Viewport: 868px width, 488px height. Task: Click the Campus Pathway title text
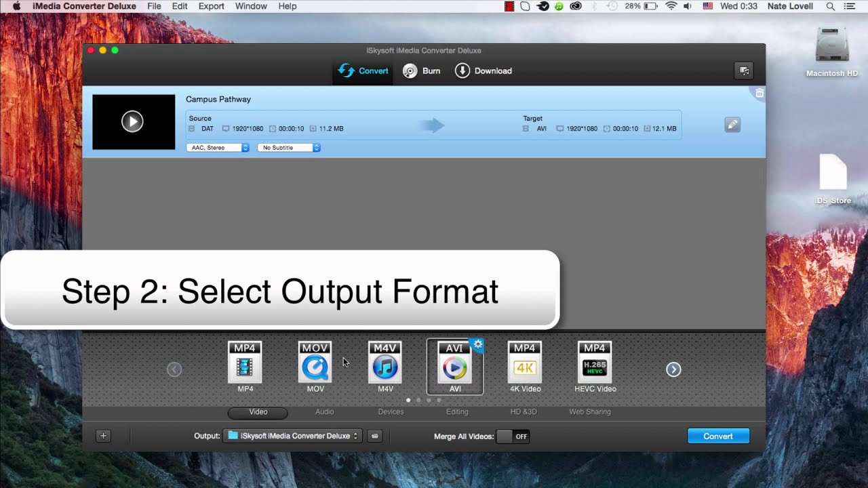coord(218,99)
